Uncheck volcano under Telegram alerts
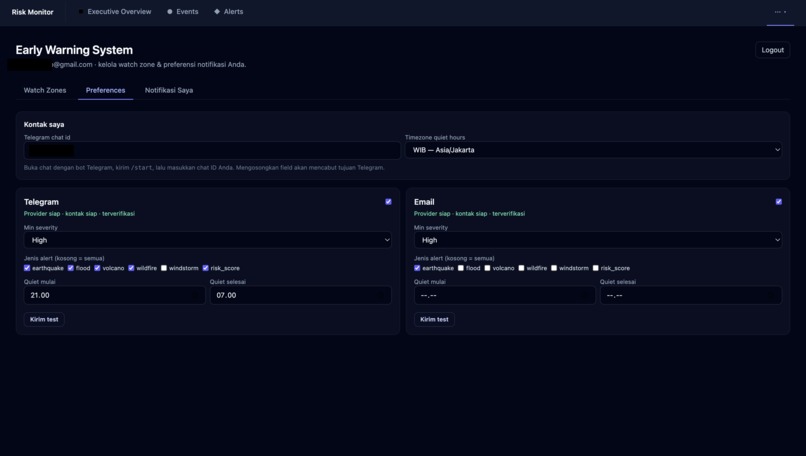The height and width of the screenshot is (456, 806). coord(97,268)
